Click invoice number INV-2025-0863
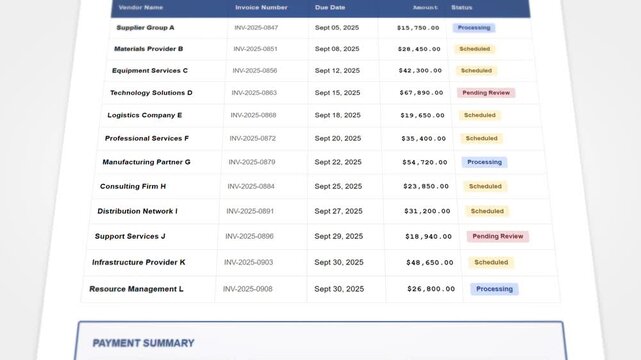 click(254, 93)
